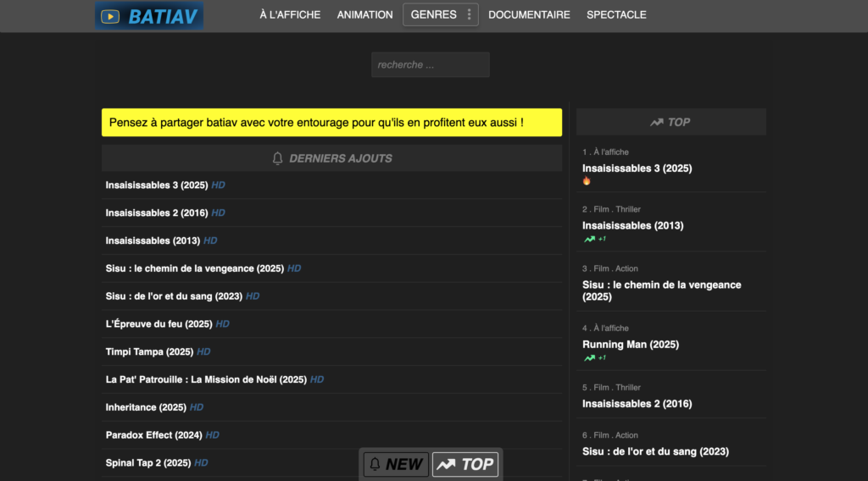Switch to the NEW floating tab
The height and width of the screenshot is (481, 868).
tap(394, 464)
